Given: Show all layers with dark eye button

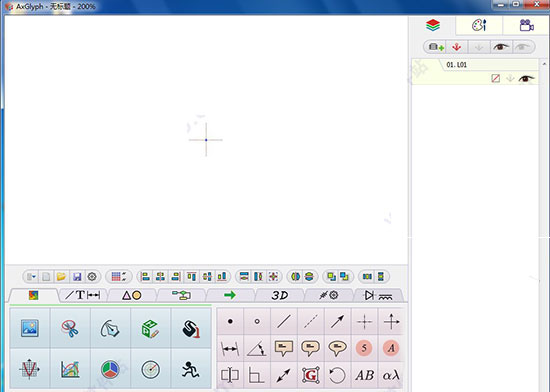Looking at the screenshot, I should (501, 47).
